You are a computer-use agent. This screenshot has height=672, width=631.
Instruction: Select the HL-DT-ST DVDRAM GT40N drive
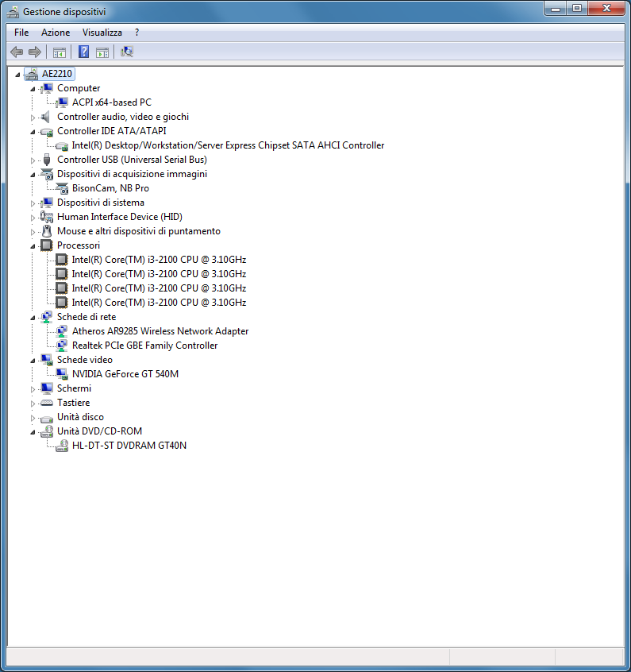point(129,446)
